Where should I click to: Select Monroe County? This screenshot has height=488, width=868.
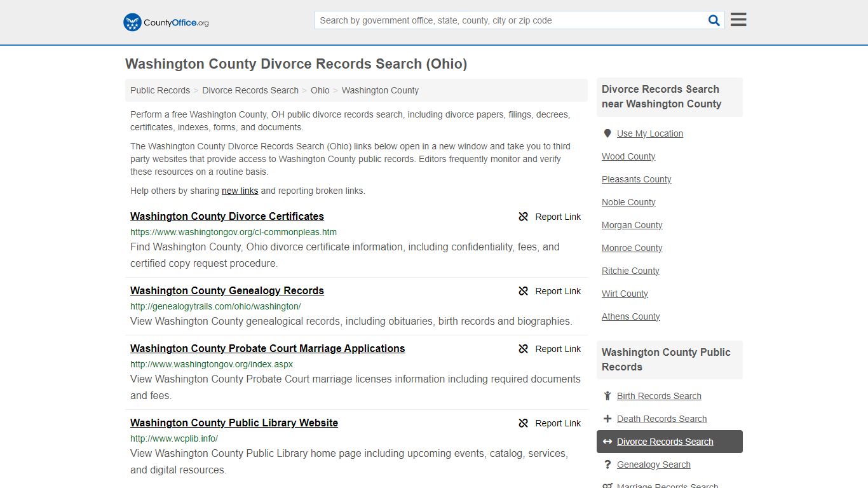(x=632, y=248)
